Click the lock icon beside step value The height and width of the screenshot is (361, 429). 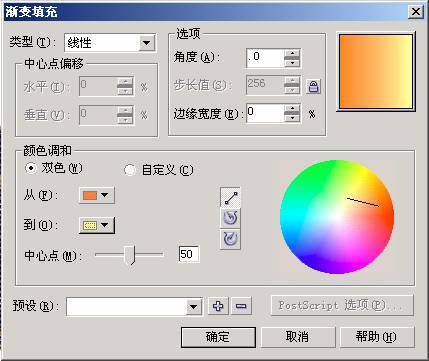click(x=313, y=86)
